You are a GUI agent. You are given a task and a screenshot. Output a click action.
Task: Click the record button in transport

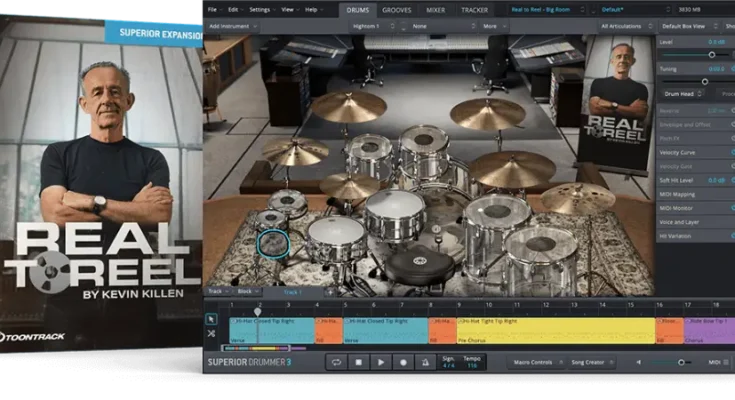pyautogui.click(x=403, y=362)
